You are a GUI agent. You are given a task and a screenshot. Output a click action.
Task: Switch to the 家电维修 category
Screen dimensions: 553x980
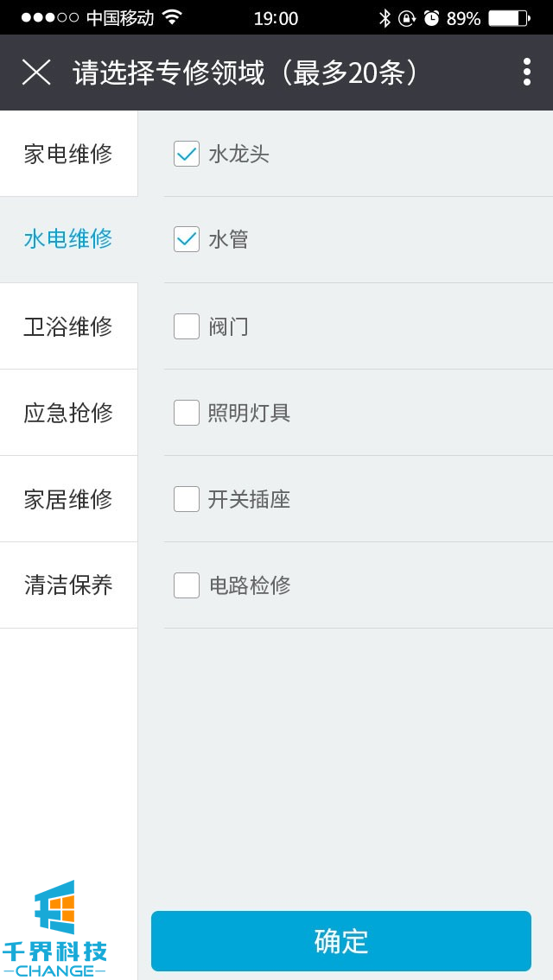pyautogui.click(x=68, y=154)
